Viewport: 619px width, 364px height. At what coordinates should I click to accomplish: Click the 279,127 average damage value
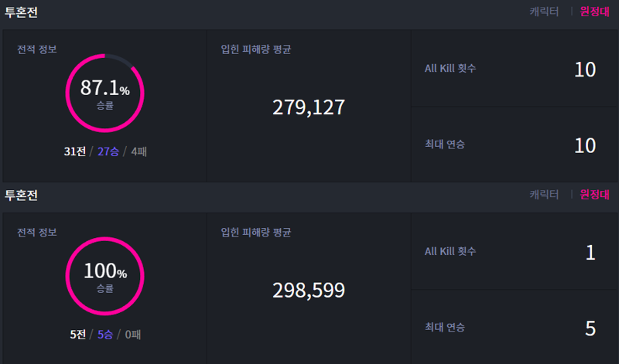[309, 107]
